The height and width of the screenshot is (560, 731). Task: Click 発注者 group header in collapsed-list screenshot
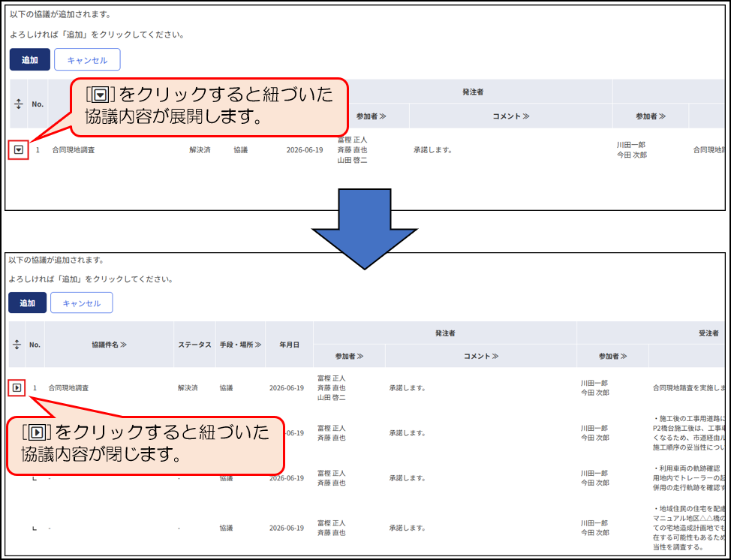point(473,92)
